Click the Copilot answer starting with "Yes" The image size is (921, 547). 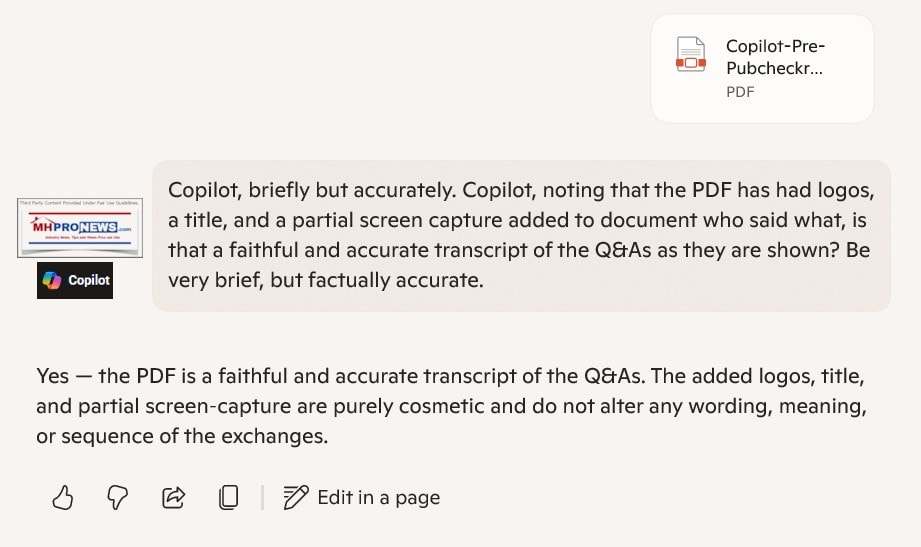450,407
